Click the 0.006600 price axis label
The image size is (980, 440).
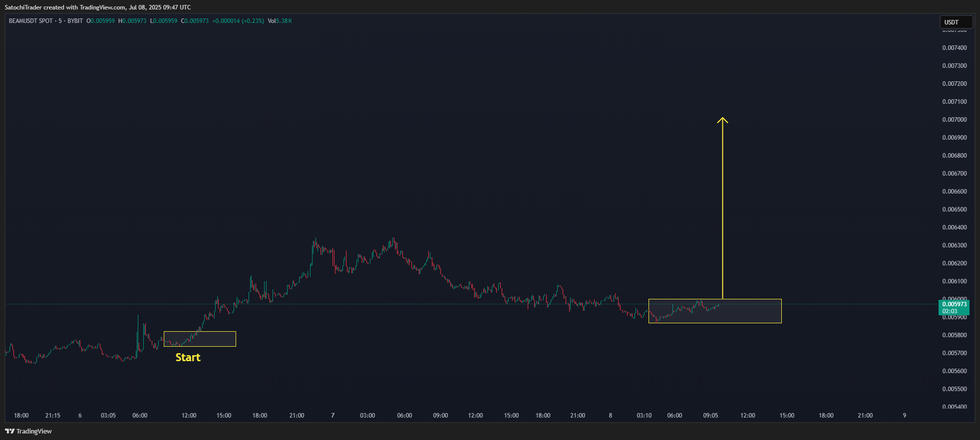955,192
